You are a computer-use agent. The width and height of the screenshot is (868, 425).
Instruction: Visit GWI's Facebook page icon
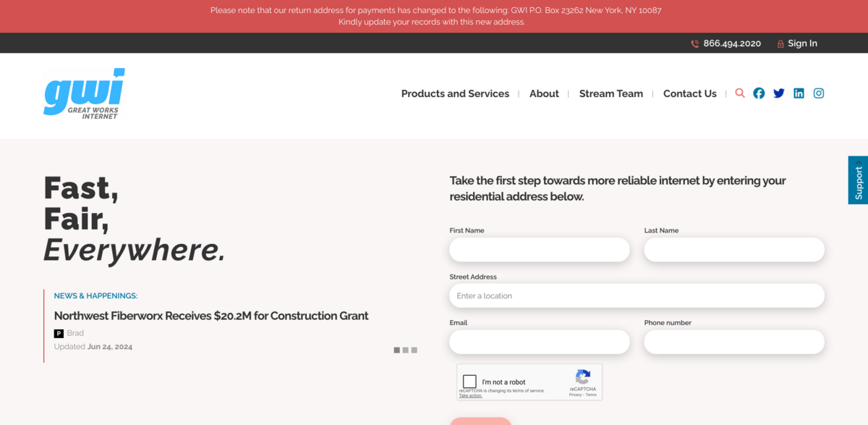pos(759,93)
